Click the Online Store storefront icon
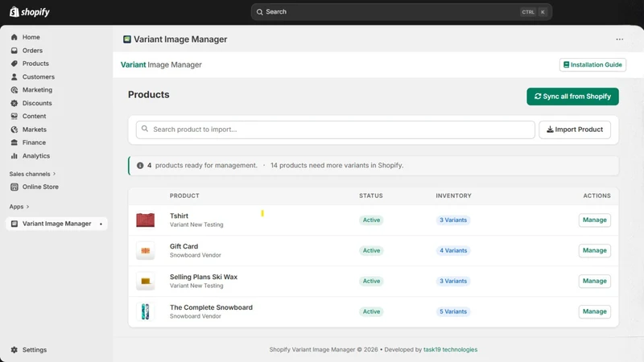 pyautogui.click(x=14, y=187)
